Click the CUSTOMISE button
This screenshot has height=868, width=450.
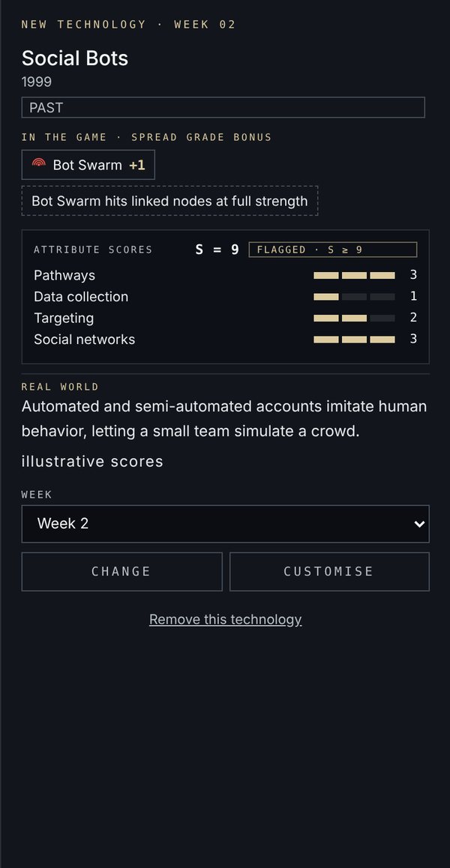pos(329,572)
